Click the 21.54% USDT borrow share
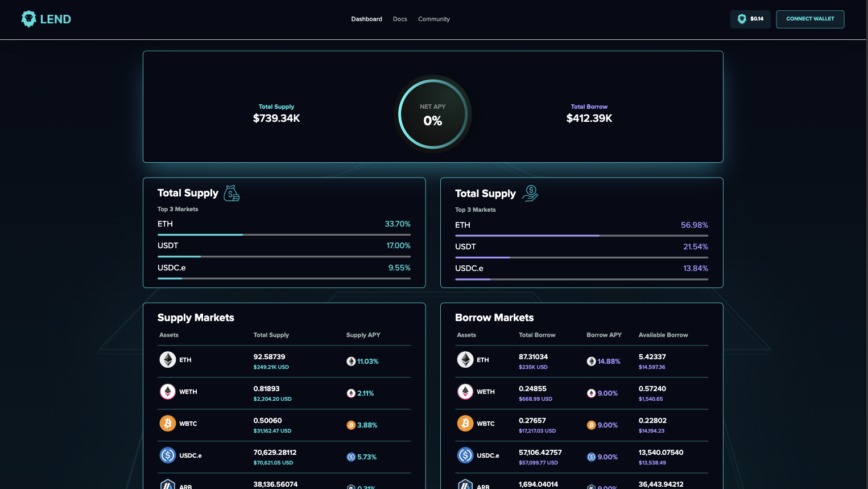This screenshot has width=868, height=489. (x=696, y=246)
